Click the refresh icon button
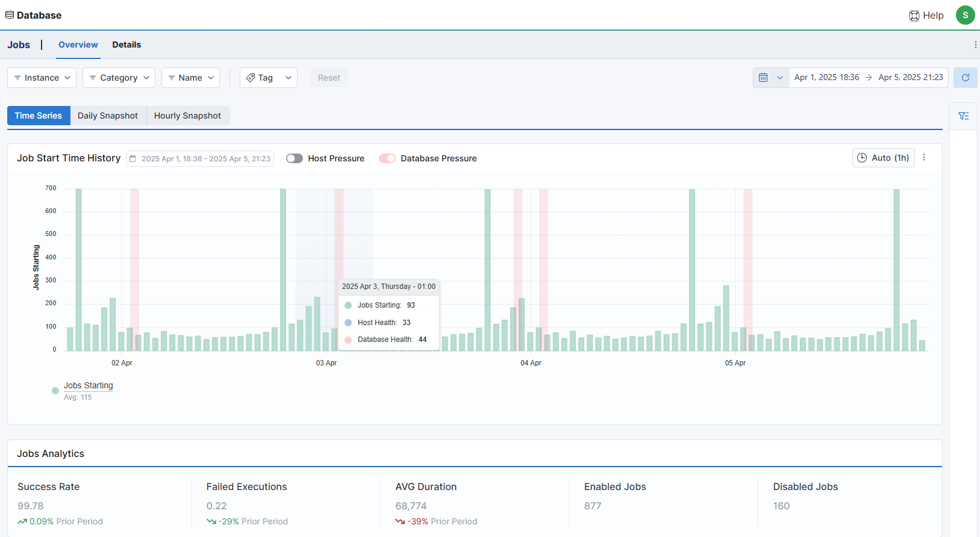Screen dimensions: 980x537 pos(965,78)
